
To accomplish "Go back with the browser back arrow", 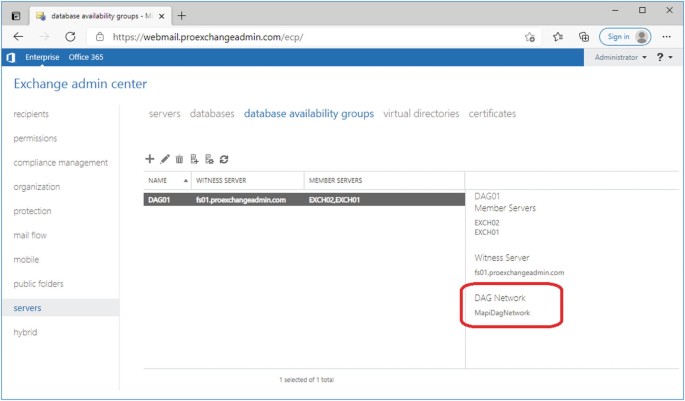I will click(x=18, y=37).
